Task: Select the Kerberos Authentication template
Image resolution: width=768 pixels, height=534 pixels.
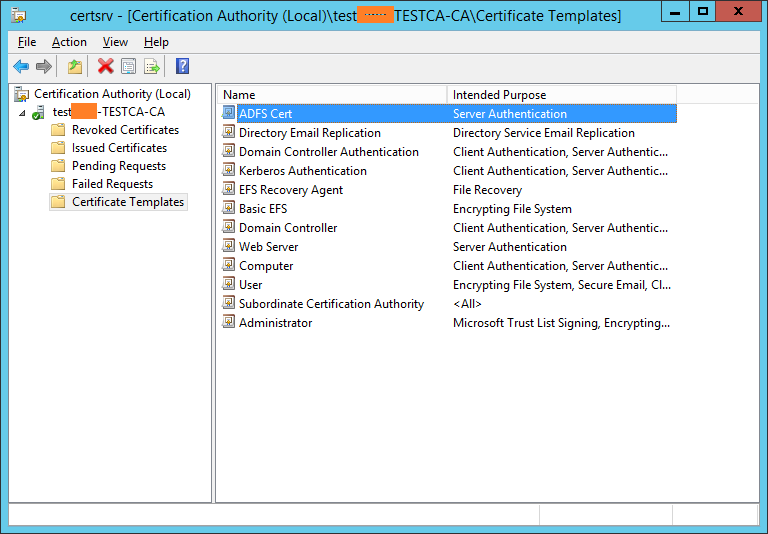Action: tap(302, 171)
